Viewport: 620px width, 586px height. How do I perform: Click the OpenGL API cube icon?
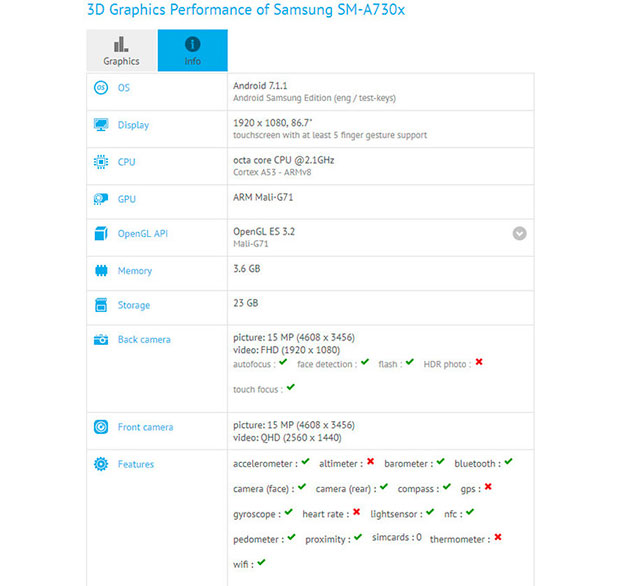[101, 233]
